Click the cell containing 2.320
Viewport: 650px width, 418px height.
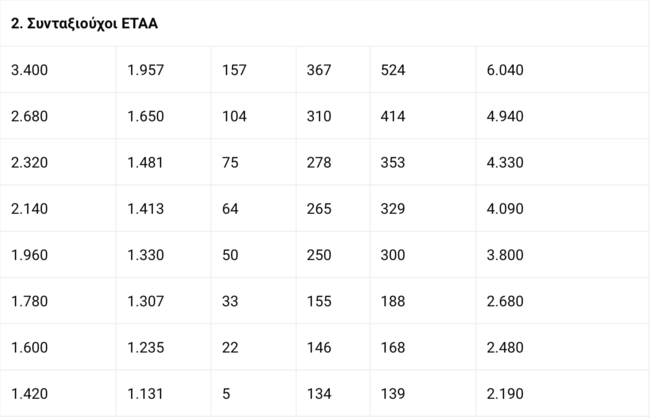pos(29,162)
